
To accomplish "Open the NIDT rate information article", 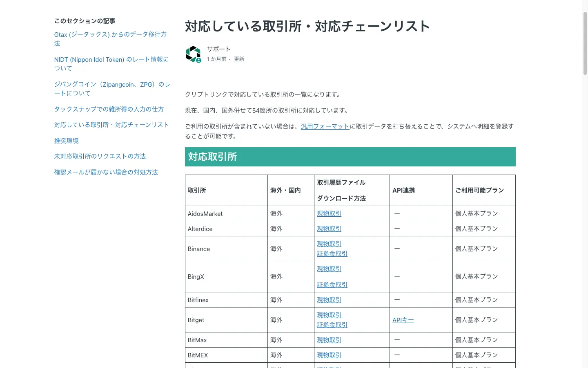I will (111, 64).
